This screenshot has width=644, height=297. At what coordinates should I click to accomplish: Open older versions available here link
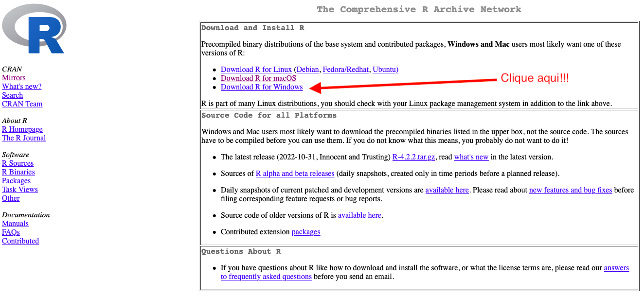point(359,215)
